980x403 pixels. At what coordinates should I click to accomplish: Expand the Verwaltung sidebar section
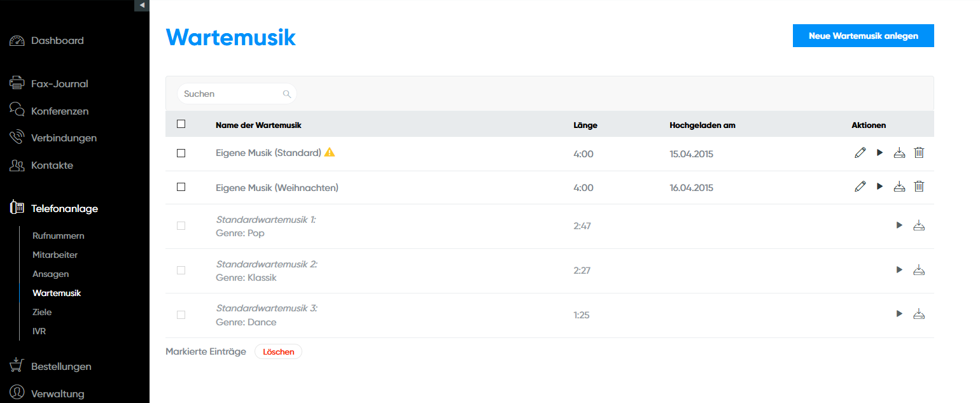coord(57,393)
